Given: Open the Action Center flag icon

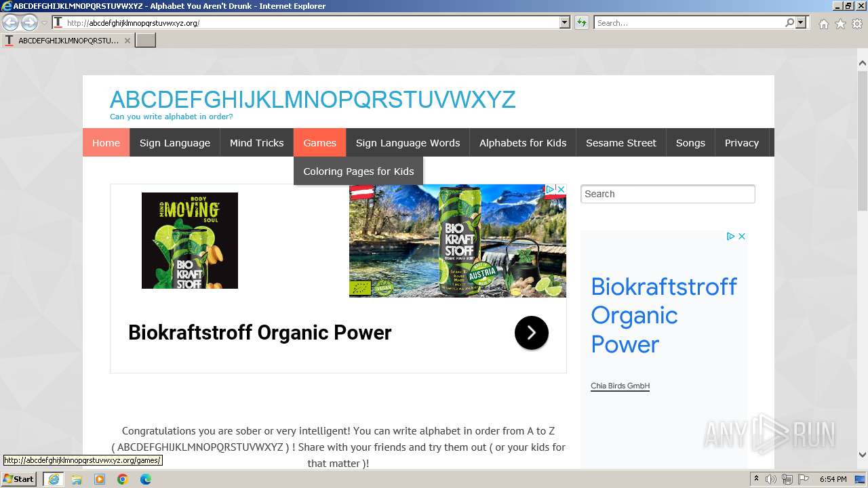Looking at the screenshot, I should (804, 479).
